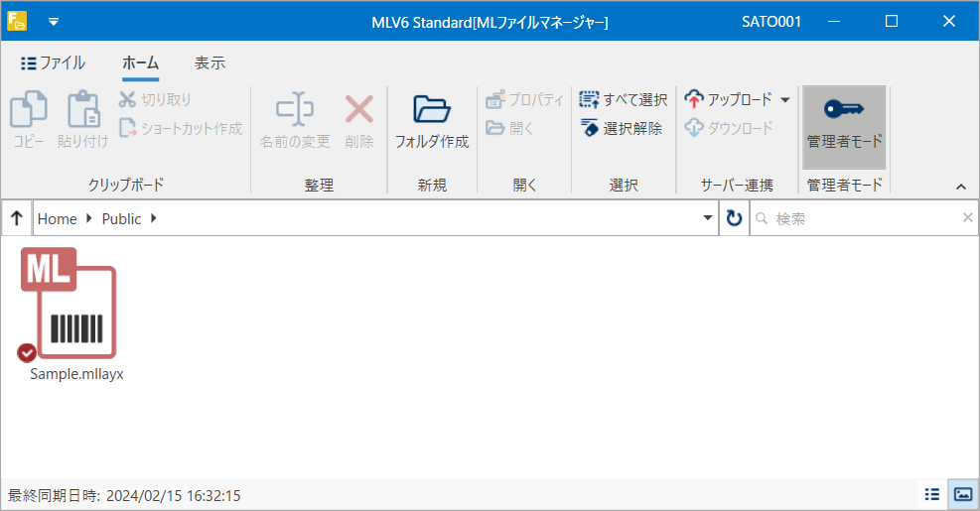This screenshot has width=980, height=511.
Task: Clear the search box with X
Action: coord(967,217)
